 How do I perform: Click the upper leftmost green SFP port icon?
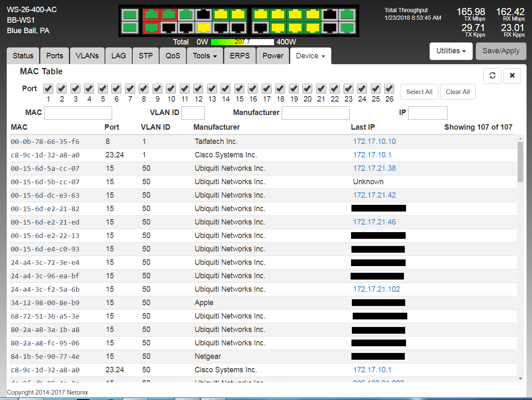pos(130,15)
